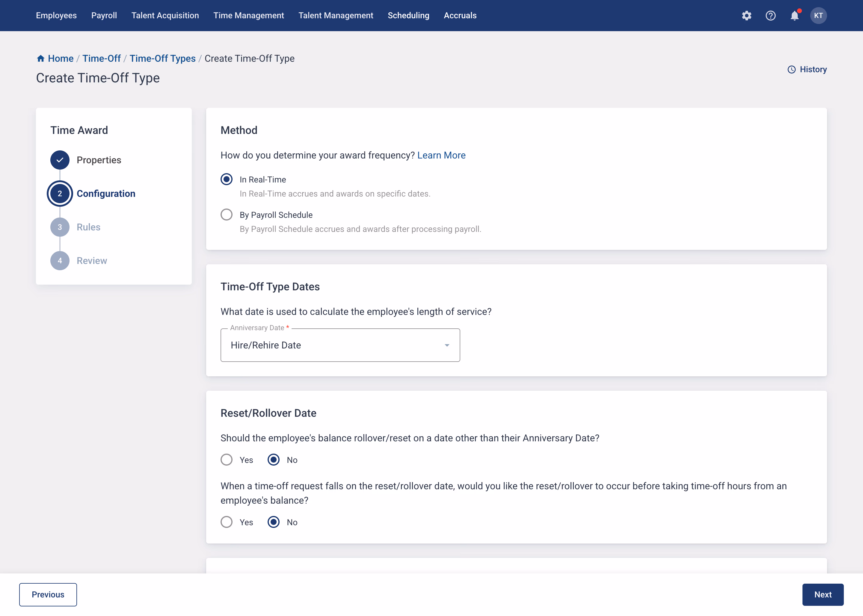Open the Talent Management menu
This screenshot has height=616, width=863.
336,16
